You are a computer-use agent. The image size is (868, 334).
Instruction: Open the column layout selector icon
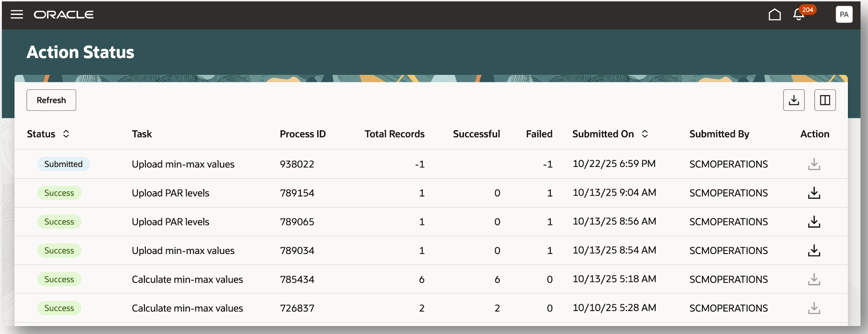pyautogui.click(x=825, y=100)
